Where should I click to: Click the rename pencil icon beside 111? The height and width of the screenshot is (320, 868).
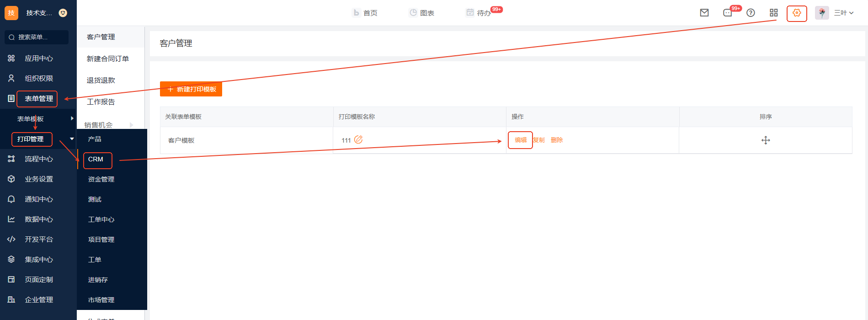[x=358, y=139]
